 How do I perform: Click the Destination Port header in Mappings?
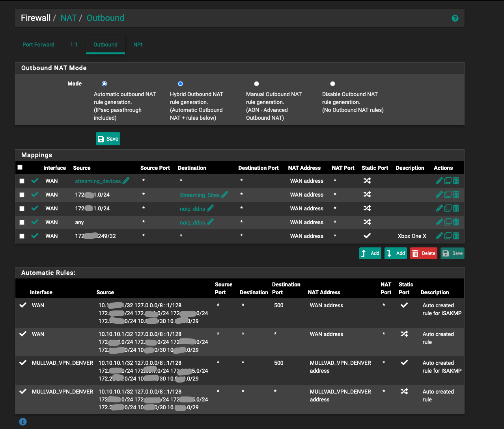[x=258, y=168]
